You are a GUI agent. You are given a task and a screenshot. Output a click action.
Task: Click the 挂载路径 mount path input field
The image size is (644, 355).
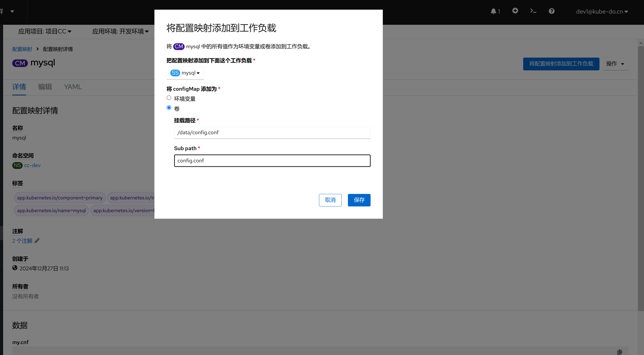click(x=272, y=133)
